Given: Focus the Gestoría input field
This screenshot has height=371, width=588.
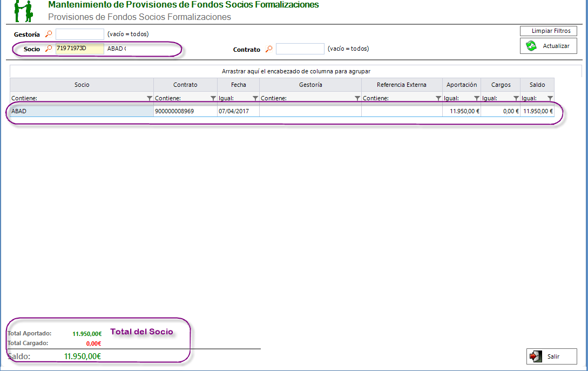Looking at the screenshot, I should coord(80,34).
